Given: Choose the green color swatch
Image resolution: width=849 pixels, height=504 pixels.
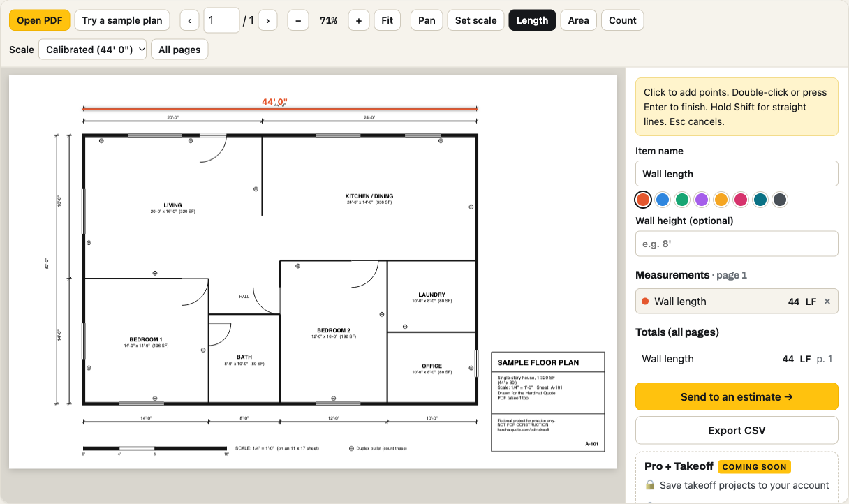Looking at the screenshot, I should click(x=683, y=200).
